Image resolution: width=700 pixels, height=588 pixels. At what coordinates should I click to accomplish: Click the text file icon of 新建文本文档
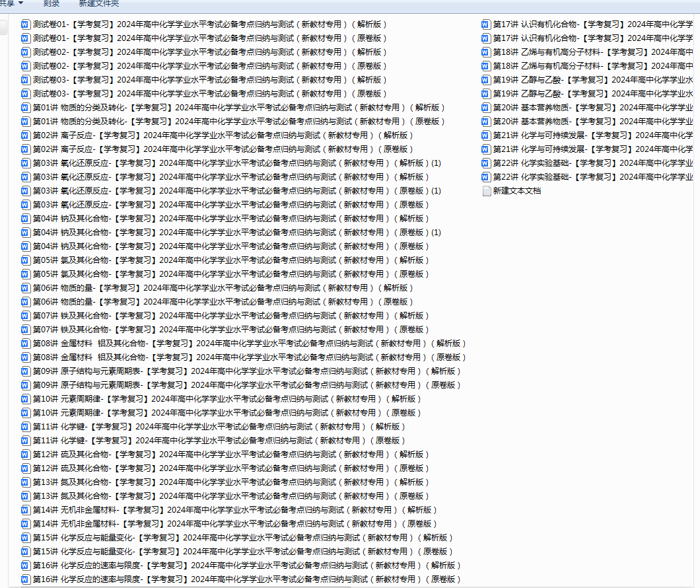click(x=487, y=191)
